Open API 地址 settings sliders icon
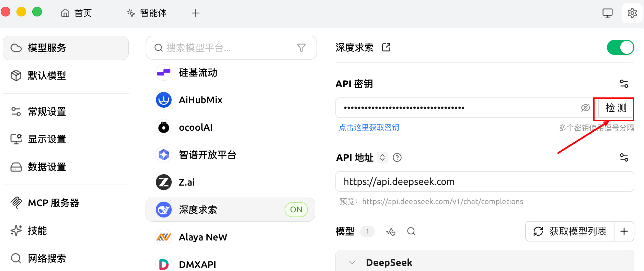 (624, 157)
